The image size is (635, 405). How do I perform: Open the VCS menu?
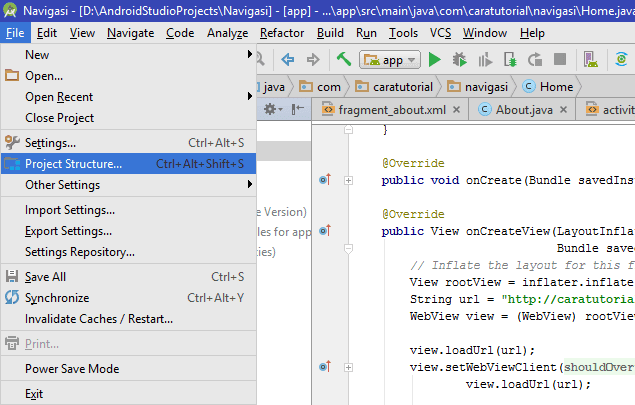(x=441, y=33)
